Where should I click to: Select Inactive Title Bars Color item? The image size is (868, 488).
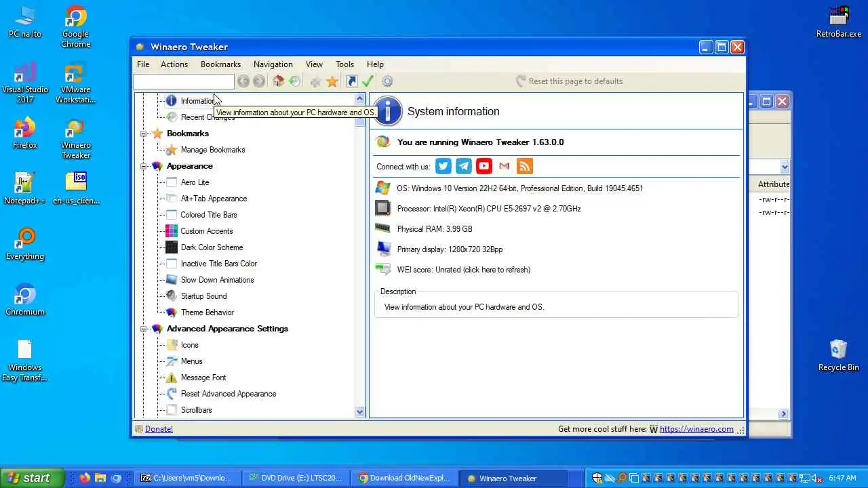point(218,264)
